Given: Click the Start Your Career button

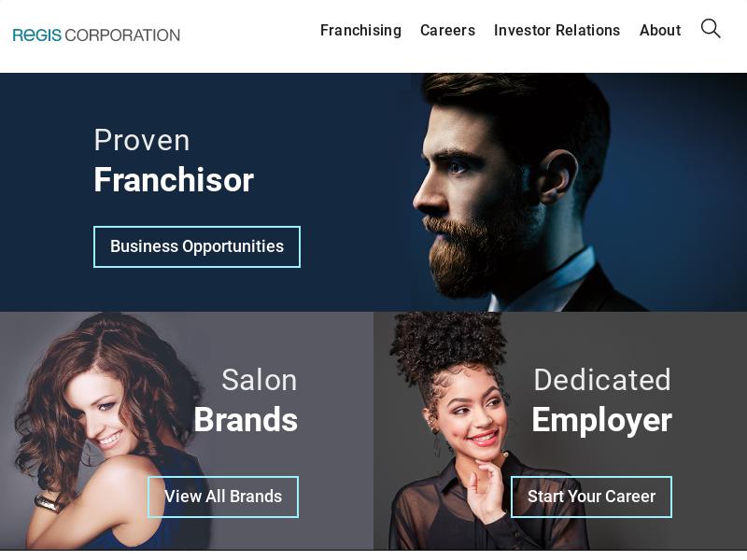Looking at the screenshot, I should coord(591,497).
